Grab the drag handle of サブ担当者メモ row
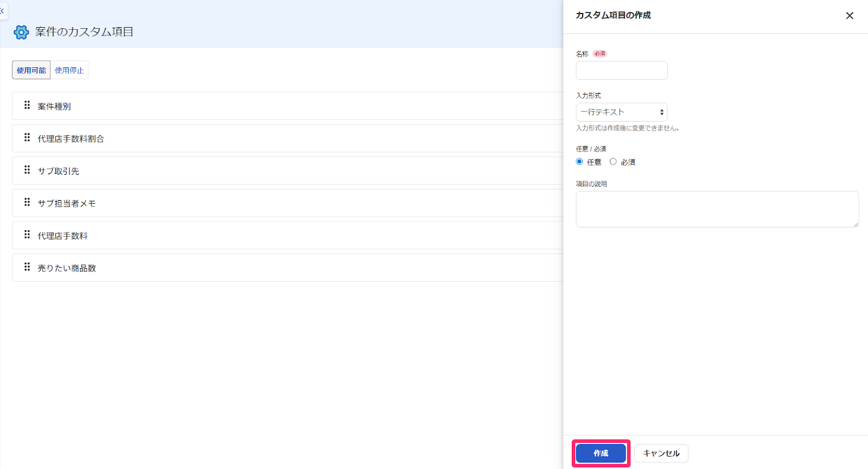The image size is (868, 469). click(x=27, y=202)
